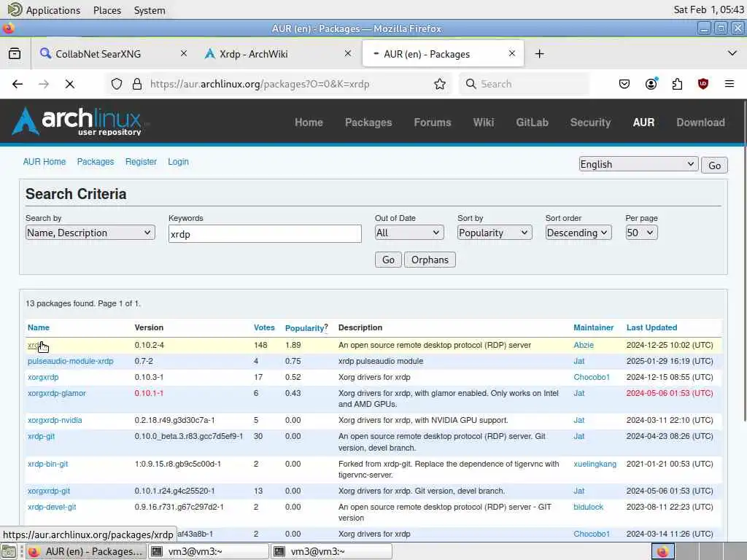The image size is (747, 560).
Task: Open the xrdp-git package link
Action: point(41,437)
